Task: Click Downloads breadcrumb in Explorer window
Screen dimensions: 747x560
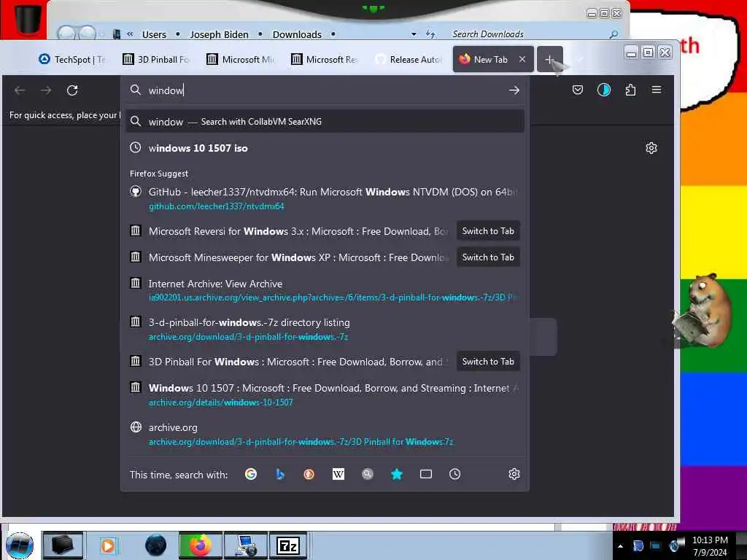Action: [297, 34]
